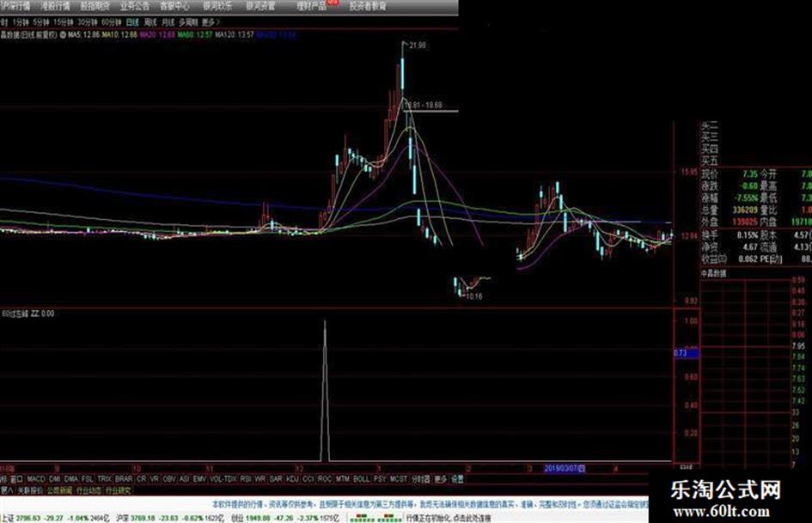Open the 港股行情 top menu
The image size is (812, 523).
(55, 6)
